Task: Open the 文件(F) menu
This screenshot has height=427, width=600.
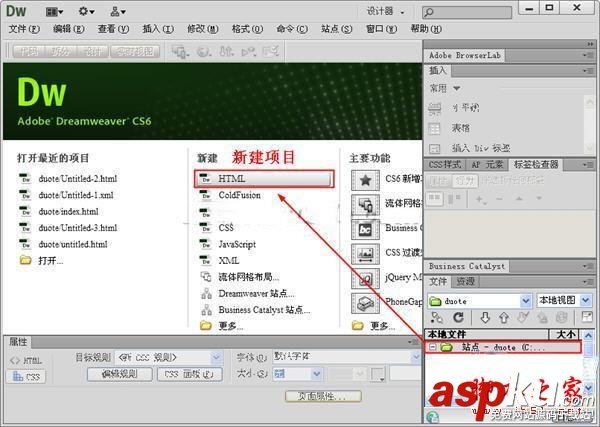Action: [x=24, y=29]
